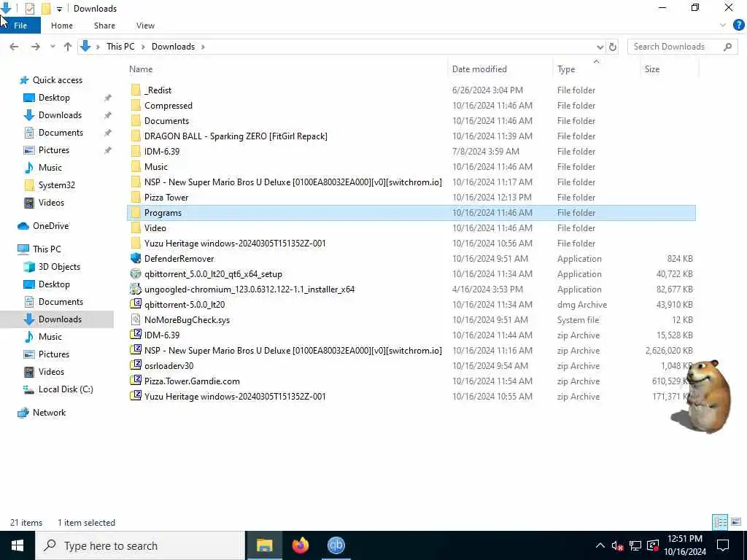Select Network in navigation pane
The height and width of the screenshot is (560, 747).
point(49,413)
